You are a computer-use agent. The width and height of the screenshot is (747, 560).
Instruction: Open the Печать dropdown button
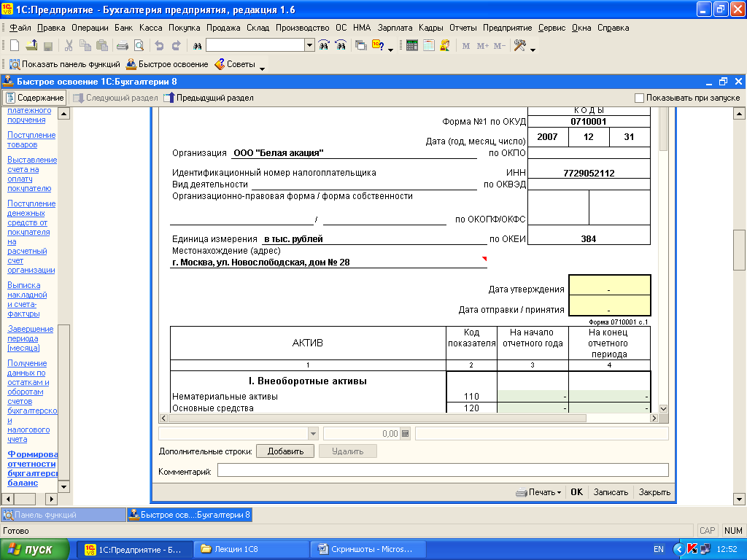(538, 492)
